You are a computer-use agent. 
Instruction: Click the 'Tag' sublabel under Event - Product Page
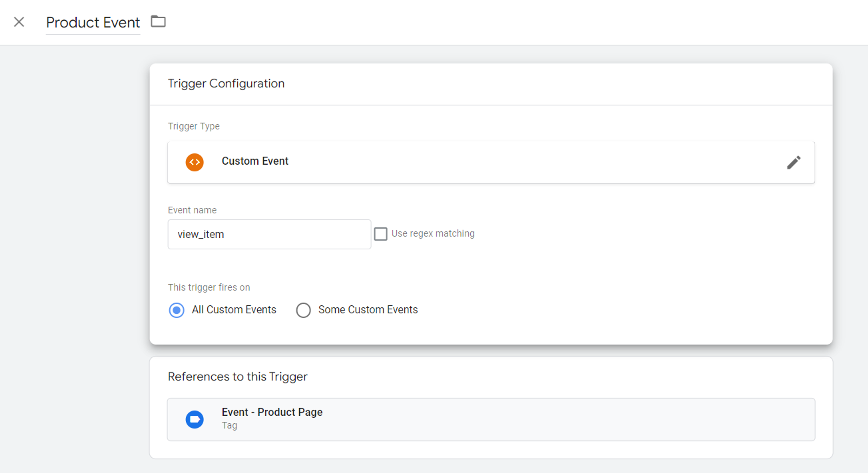230,425
